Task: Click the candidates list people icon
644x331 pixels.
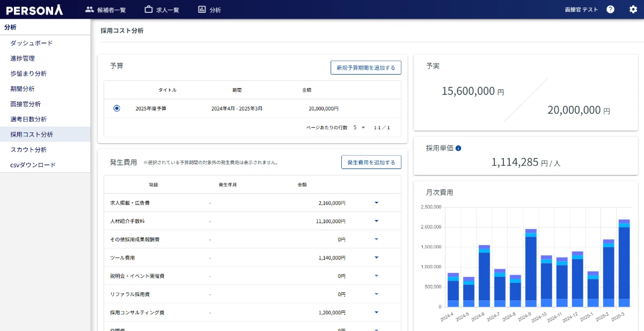Action: pyautogui.click(x=90, y=9)
